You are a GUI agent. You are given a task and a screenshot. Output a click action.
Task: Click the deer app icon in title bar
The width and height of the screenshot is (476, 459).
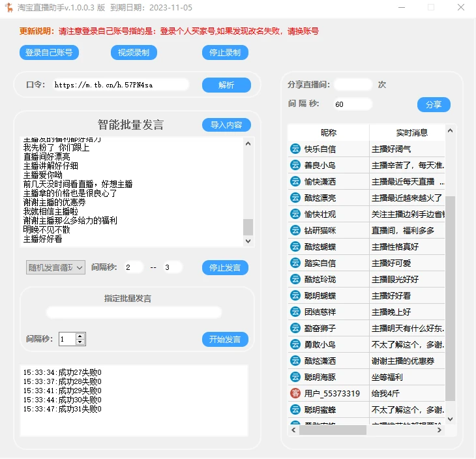[9, 7]
